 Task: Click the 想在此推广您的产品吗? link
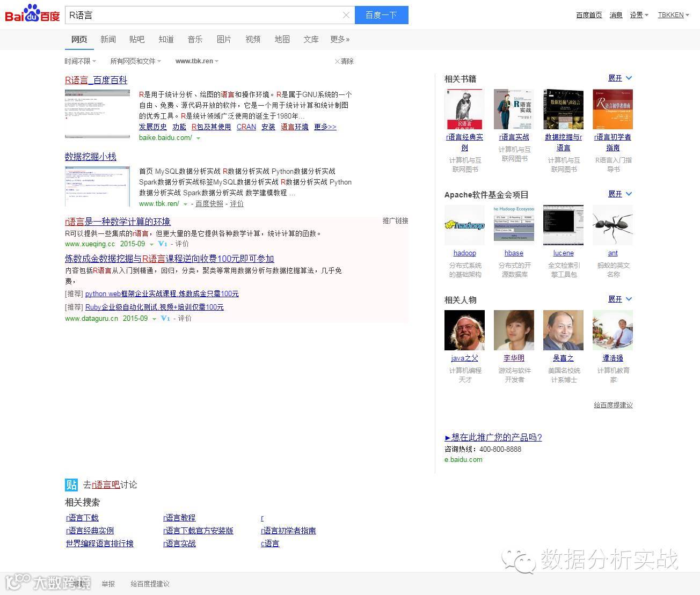pyautogui.click(x=493, y=437)
